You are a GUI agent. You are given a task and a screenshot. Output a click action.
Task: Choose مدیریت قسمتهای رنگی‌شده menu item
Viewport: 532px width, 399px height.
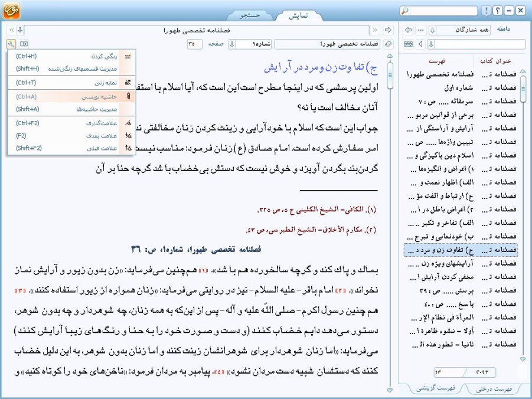click(x=71, y=69)
